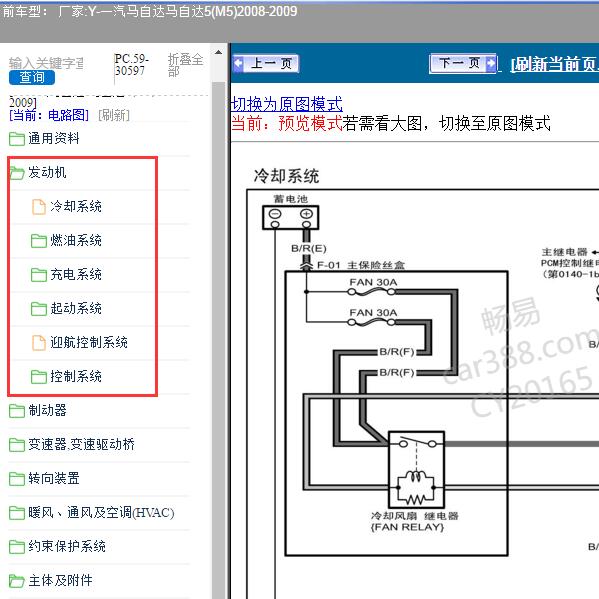Expand the 暖风、通风及空调(HVAC) category
The width and height of the screenshot is (599, 599).
(x=101, y=513)
